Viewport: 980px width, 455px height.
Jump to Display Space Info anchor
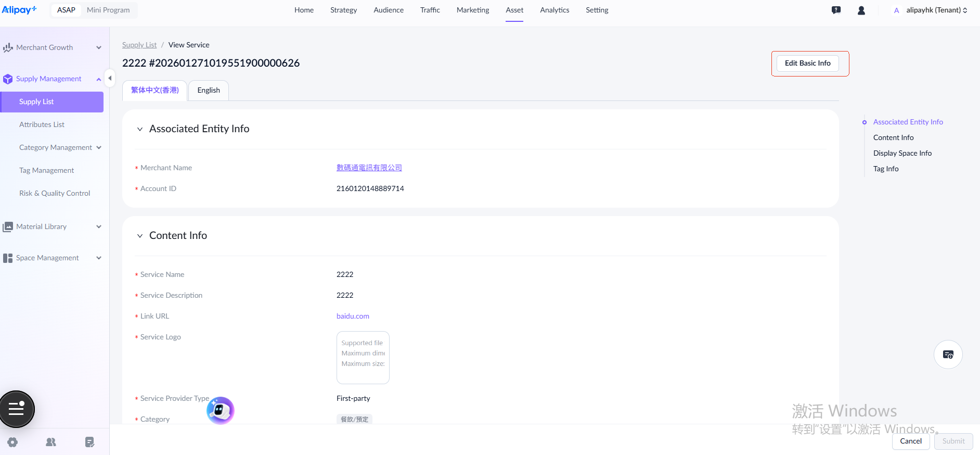coord(902,153)
